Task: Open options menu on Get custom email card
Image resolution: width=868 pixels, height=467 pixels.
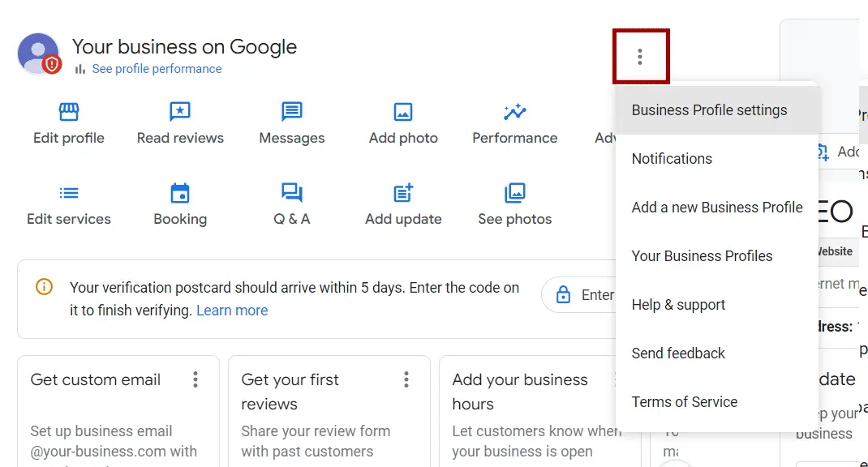Action: pos(196,379)
